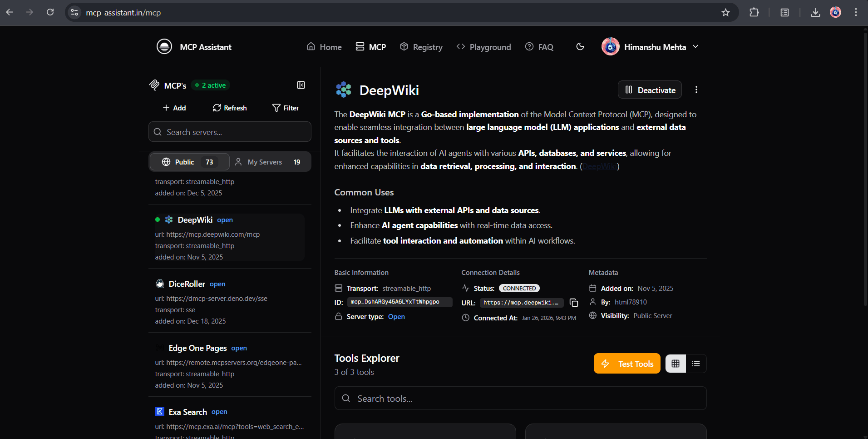
Task: Open Chrome's three-dot browser menu
Action: tap(857, 12)
